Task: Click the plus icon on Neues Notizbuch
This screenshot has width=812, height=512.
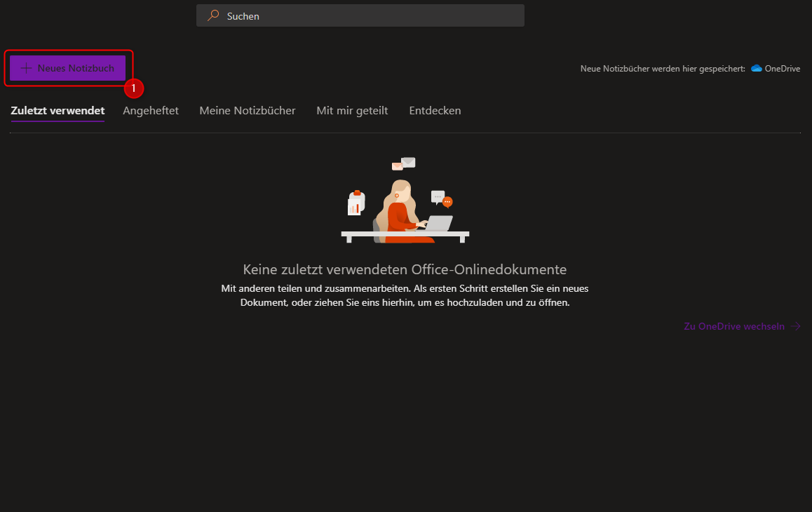Action: 26,68
